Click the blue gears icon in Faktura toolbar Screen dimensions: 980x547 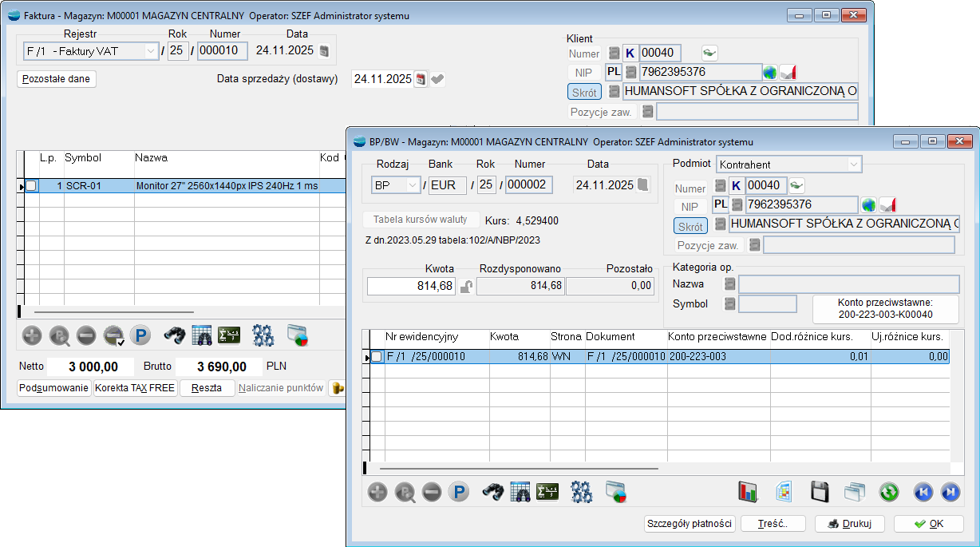[x=263, y=335]
